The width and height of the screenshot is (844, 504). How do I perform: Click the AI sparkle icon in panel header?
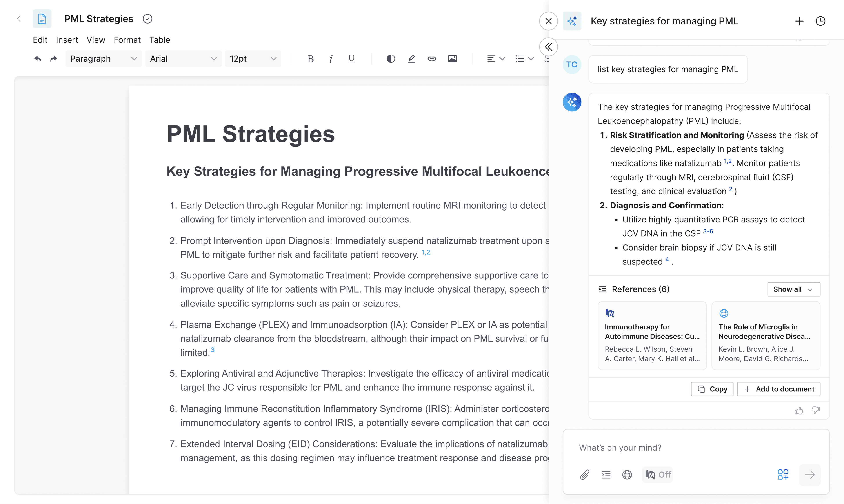coord(572,21)
